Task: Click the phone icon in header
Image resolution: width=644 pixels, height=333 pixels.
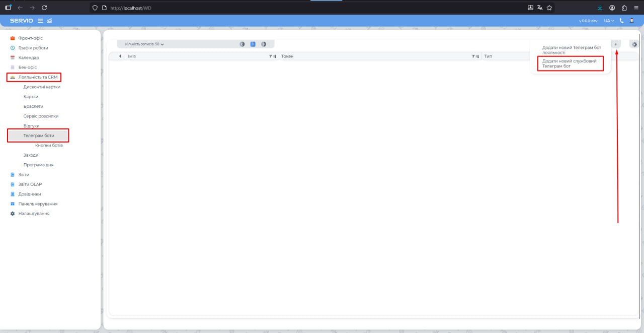Action: (x=621, y=21)
